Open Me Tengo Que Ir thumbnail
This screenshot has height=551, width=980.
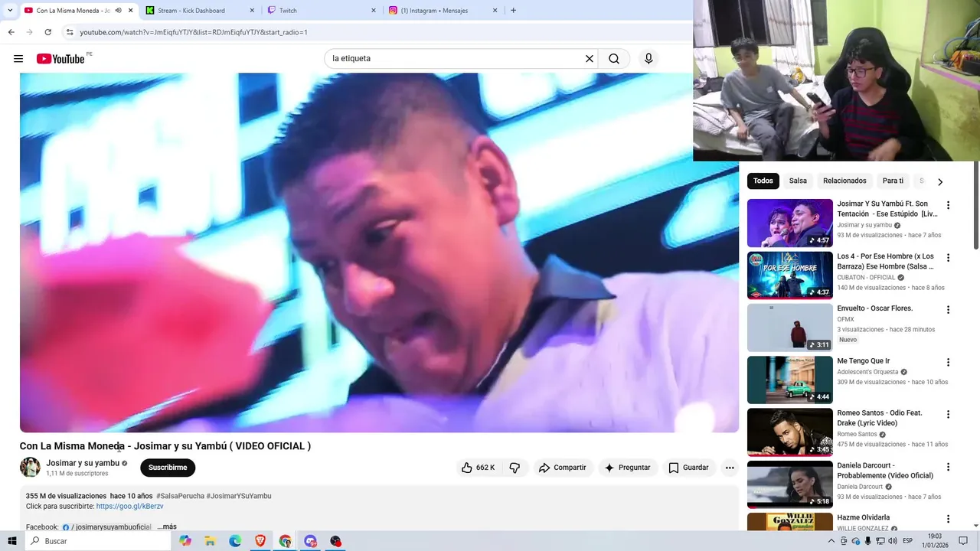click(789, 380)
